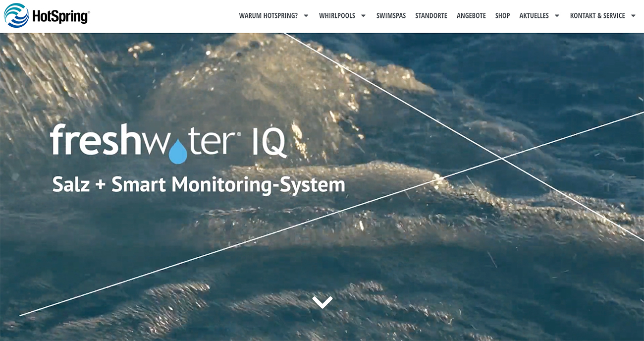Expand the arrow beside Aktuelles
This screenshot has width=644, height=341.
click(557, 16)
